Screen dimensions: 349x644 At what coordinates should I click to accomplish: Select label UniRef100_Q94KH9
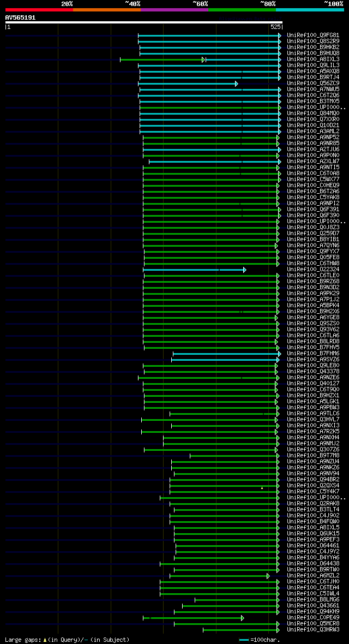coord(313,611)
